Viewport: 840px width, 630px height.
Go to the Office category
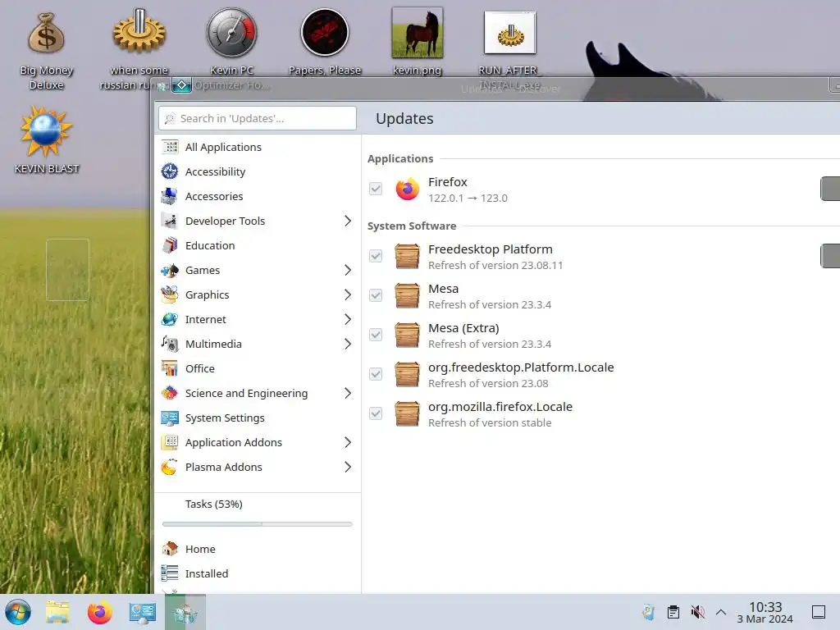pyautogui.click(x=258, y=368)
